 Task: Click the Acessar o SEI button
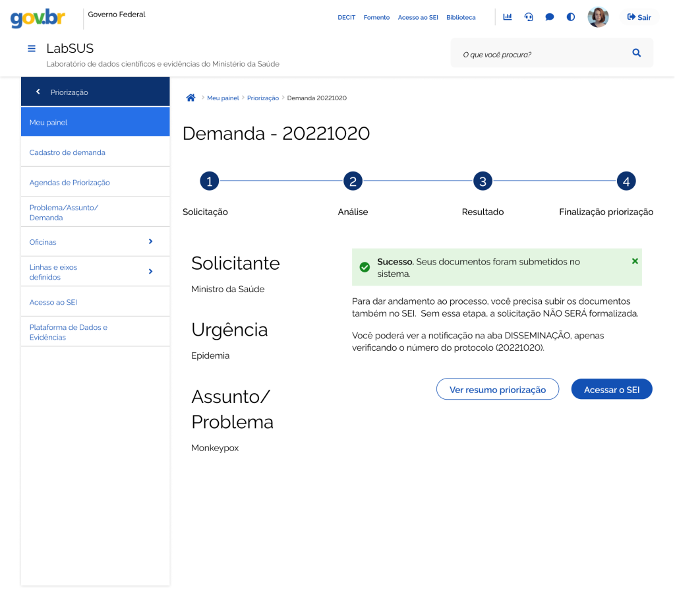tap(611, 389)
